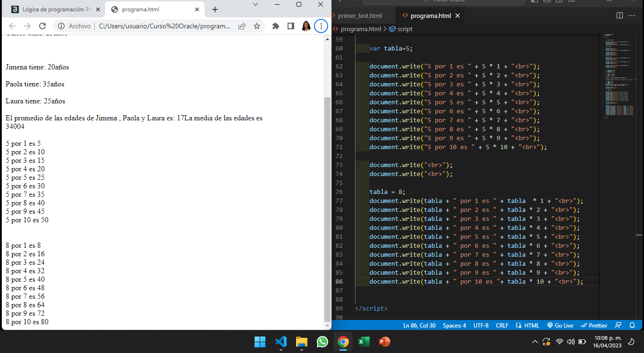Screen dimensions: 644x353
Task: Click the text '5 por 1 es 5'
Action: 23,143
